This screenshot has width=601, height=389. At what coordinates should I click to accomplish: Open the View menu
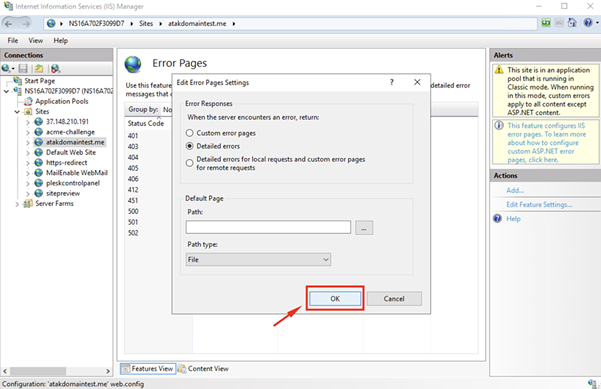click(36, 41)
